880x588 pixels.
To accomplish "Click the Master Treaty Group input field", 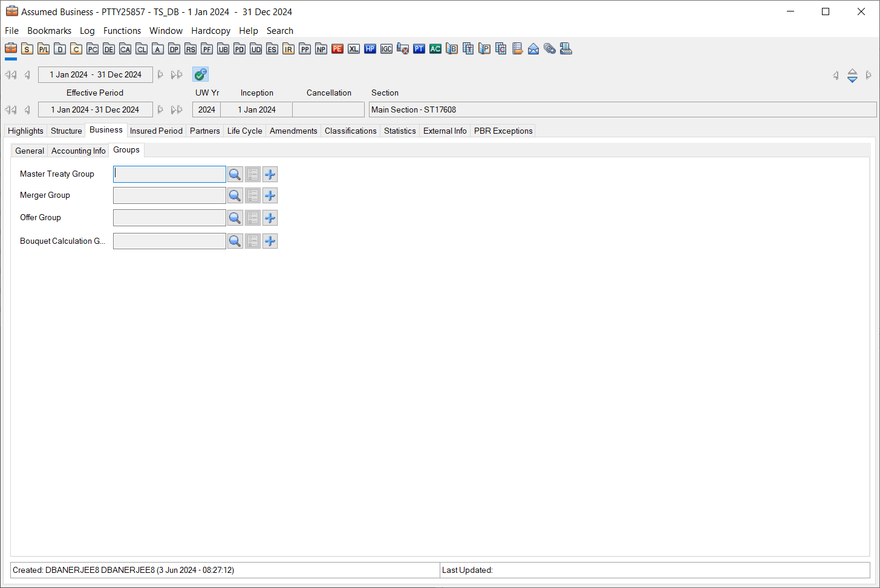I will 169,174.
